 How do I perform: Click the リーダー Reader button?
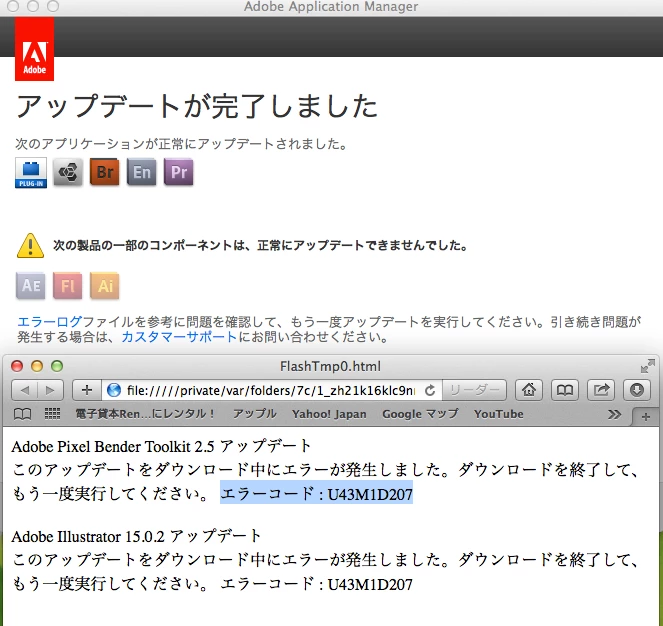point(474,390)
